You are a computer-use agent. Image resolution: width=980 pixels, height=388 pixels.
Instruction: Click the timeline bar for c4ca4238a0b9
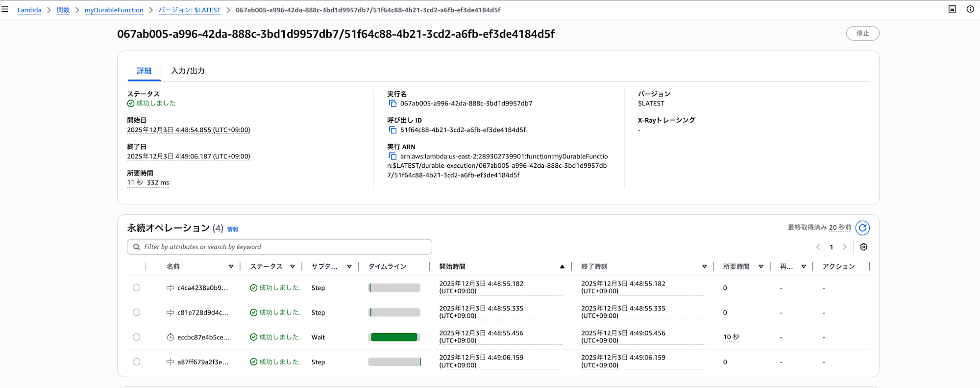pyautogui.click(x=394, y=288)
